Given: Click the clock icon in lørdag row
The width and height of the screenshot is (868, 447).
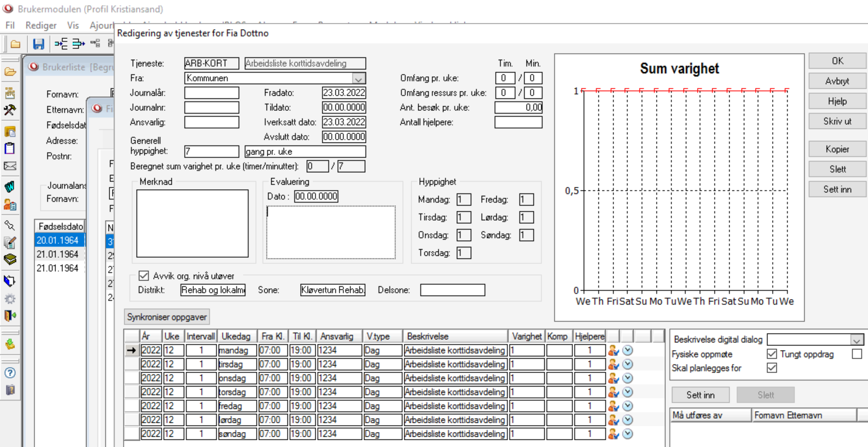Looking at the screenshot, I should [x=628, y=420].
